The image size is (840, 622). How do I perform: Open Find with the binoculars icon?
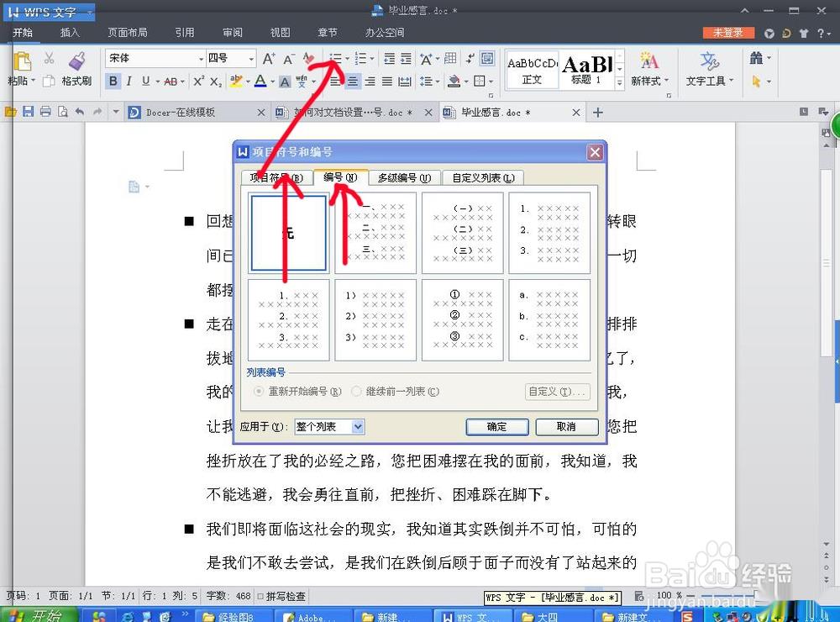coord(756,58)
